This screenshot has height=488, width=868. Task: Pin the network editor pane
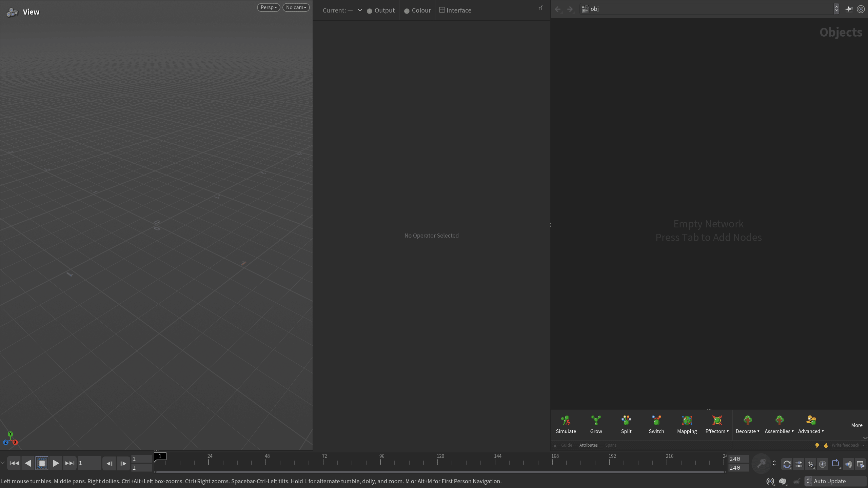pos(849,9)
